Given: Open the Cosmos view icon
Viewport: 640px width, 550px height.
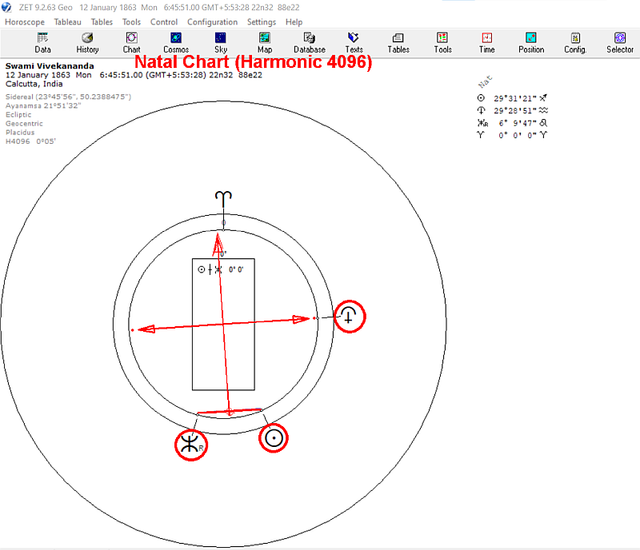Looking at the screenshot, I should coord(176,43).
